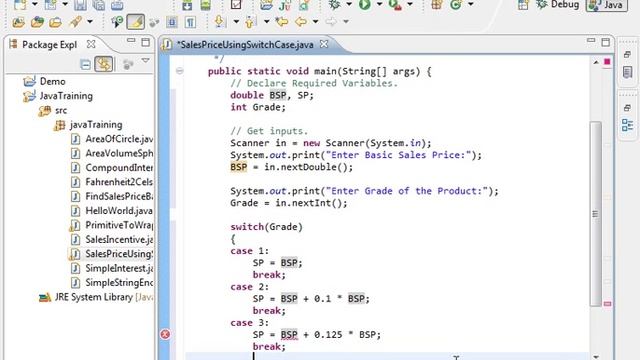This screenshot has width=640, height=360.
Task: Click the Save disk icon in toolbar
Action: coord(80,4)
